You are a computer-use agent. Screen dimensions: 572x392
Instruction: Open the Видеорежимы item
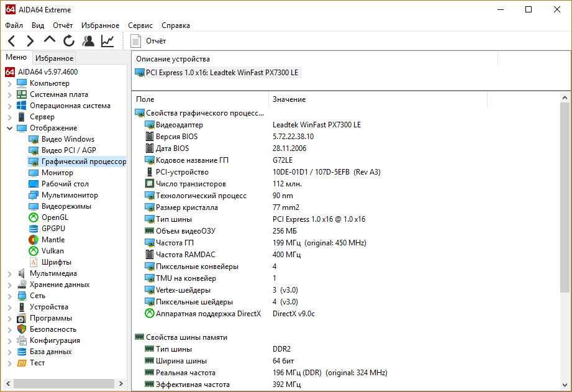pyautogui.click(x=66, y=206)
